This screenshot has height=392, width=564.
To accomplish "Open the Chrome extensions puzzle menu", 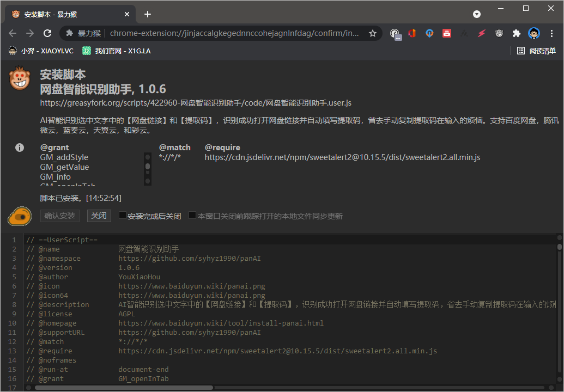I will (x=516, y=33).
